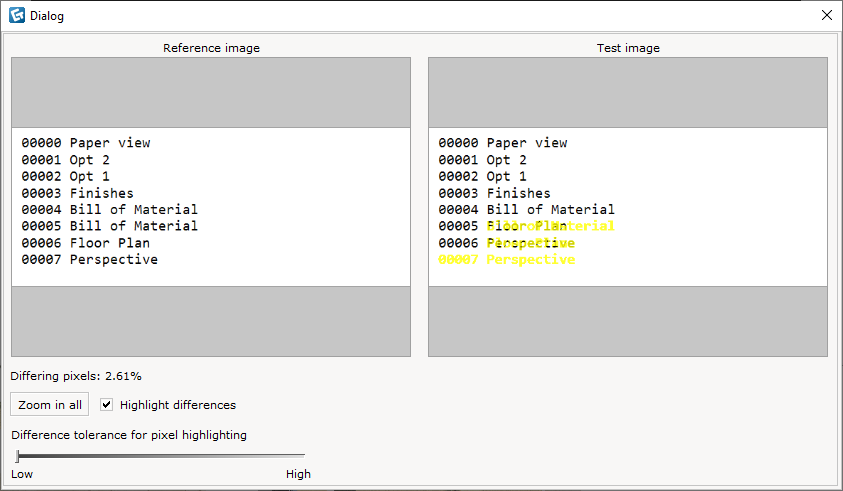Click the 'Reference image' heading
Image resolution: width=843 pixels, height=491 pixels.
click(211, 48)
